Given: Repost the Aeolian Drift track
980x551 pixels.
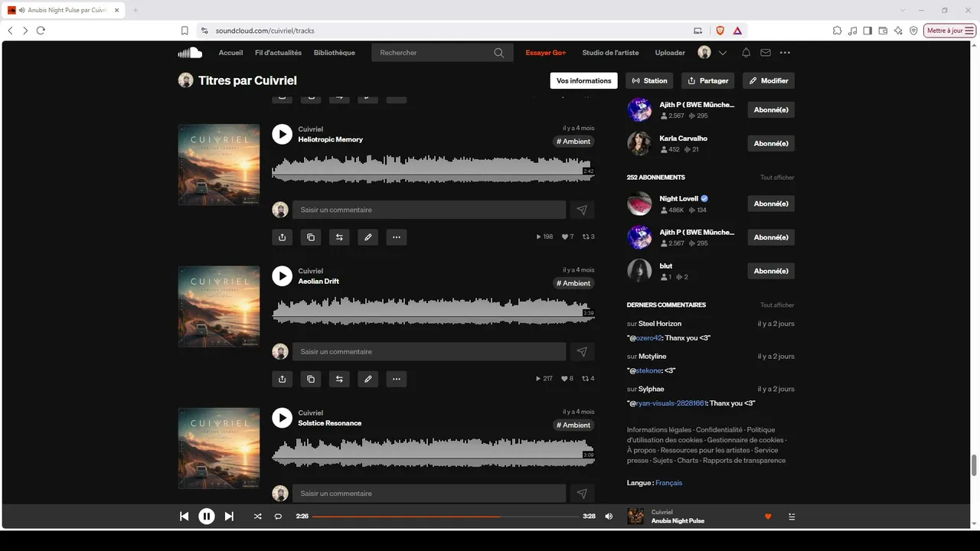Looking at the screenshot, I should (339, 379).
